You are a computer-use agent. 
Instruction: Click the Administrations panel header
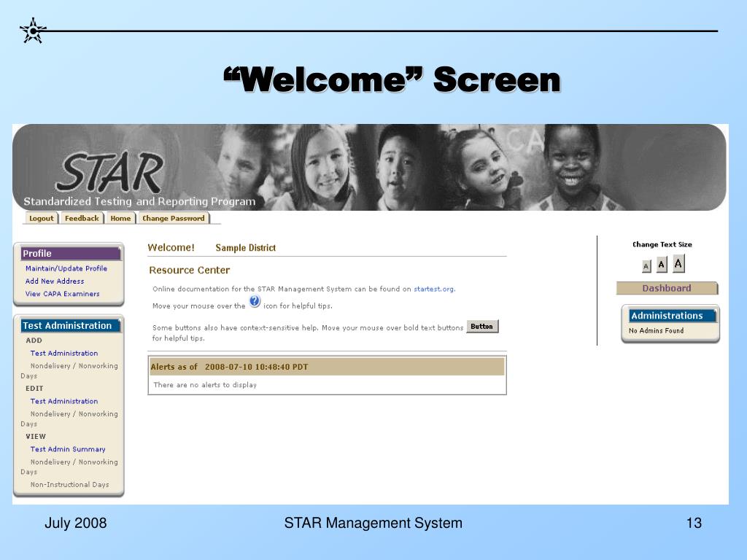[672, 316]
